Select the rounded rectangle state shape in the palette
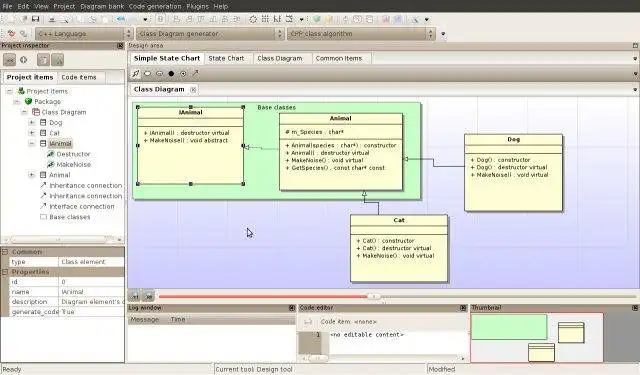 pyautogui.click(x=159, y=73)
